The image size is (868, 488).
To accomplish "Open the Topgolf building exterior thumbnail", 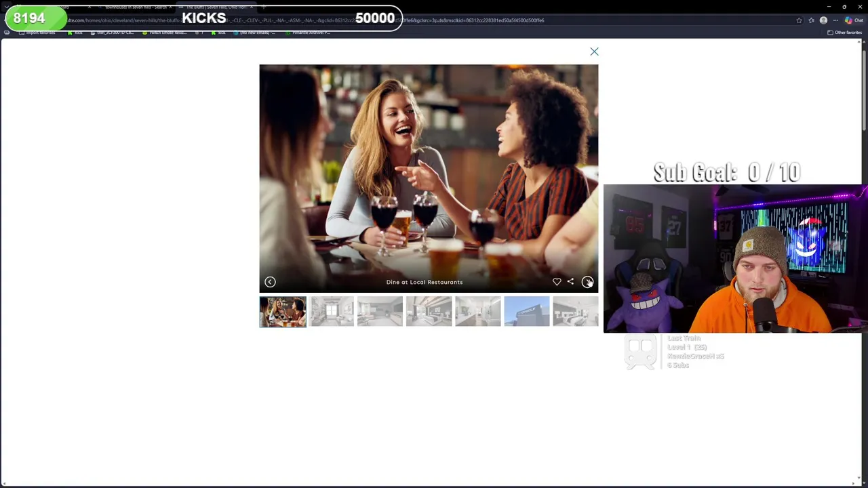I will 527,312.
